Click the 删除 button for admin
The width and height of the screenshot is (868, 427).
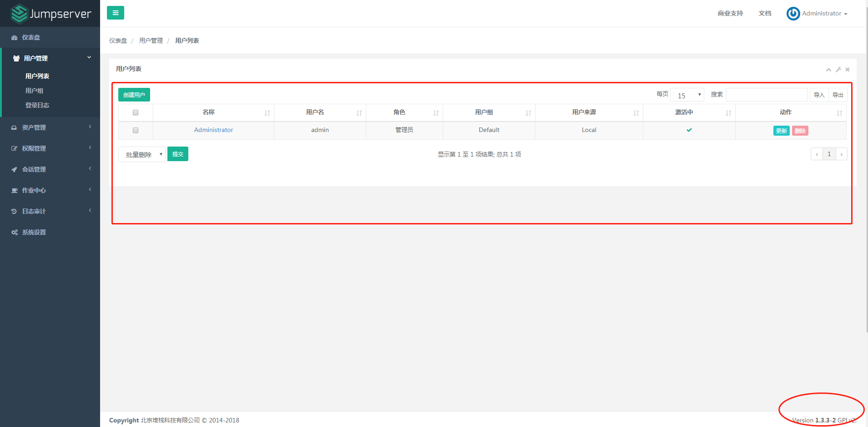(x=800, y=131)
